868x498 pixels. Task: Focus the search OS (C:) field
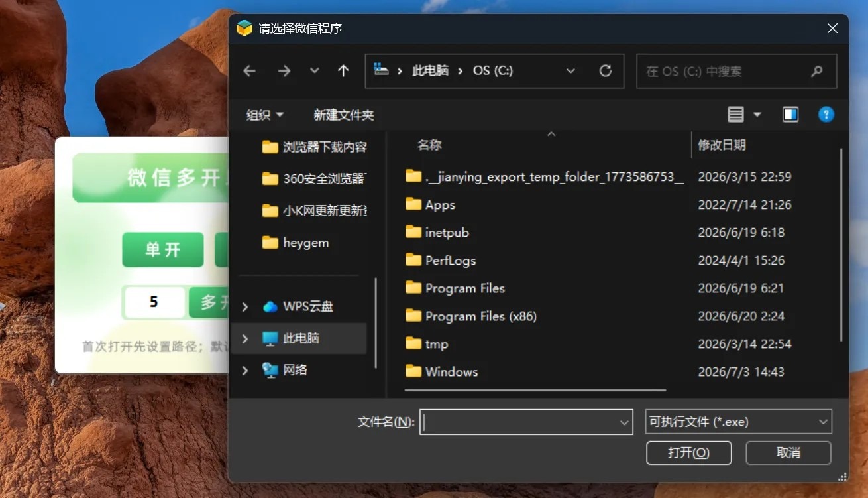[736, 71]
